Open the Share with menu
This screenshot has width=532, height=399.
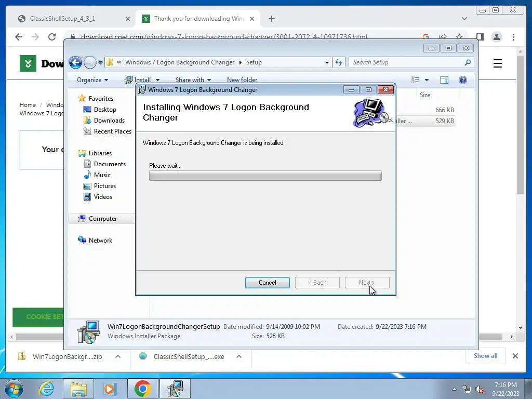(x=193, y=80)
